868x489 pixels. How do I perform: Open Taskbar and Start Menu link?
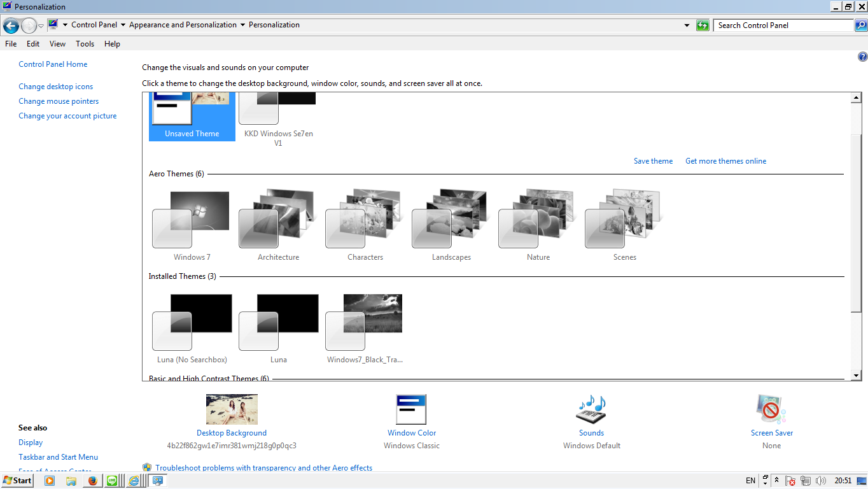[59, 457]
